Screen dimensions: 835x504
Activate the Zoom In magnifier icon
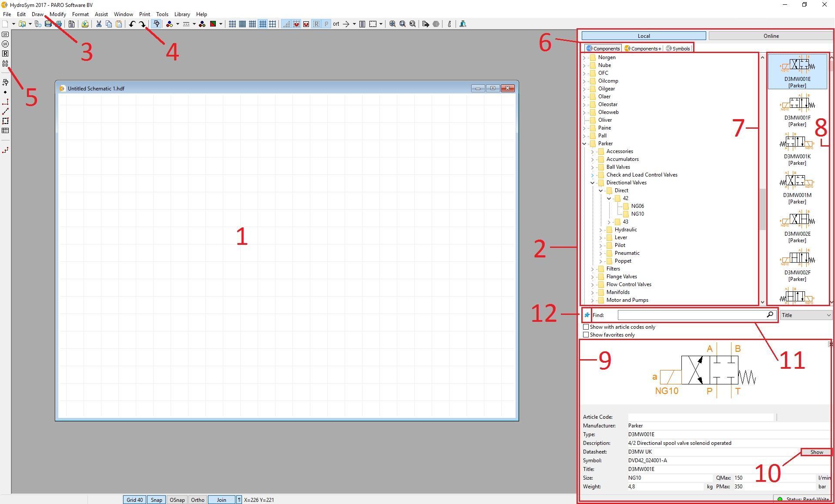[392, 24]
